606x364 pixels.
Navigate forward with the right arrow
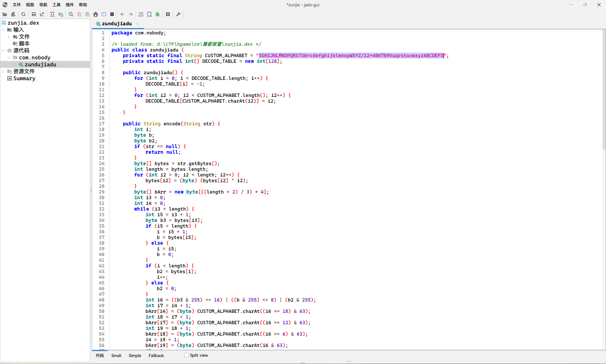point(131,14)
